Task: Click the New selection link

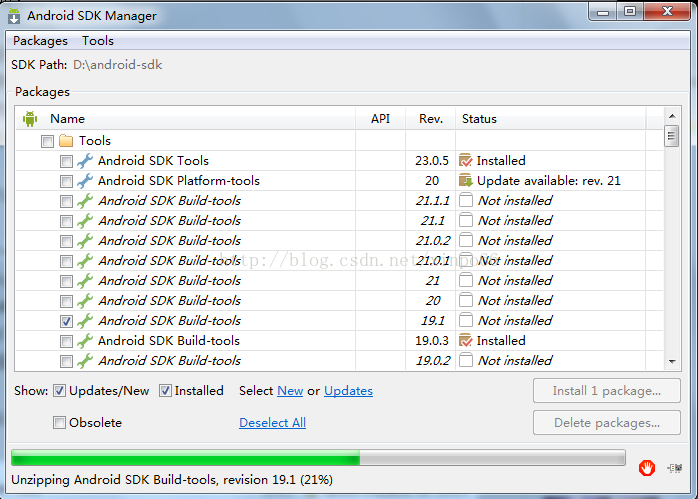Action: pyautogui.click(x=290, y=391)
